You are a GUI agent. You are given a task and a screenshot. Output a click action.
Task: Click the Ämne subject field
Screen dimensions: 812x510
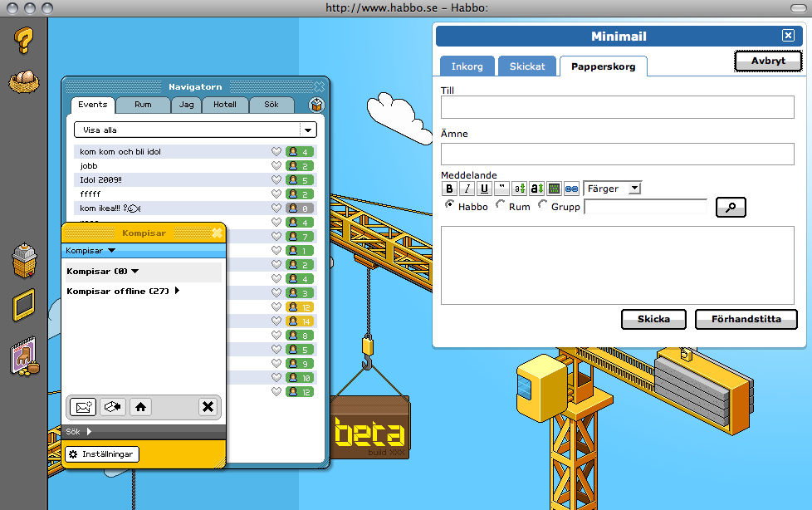(x=617, y=154)
